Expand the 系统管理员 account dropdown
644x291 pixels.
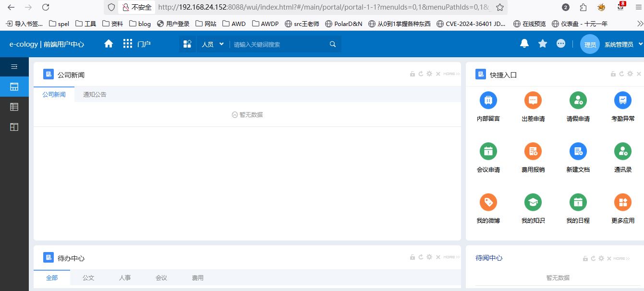[x=623, y=44]
